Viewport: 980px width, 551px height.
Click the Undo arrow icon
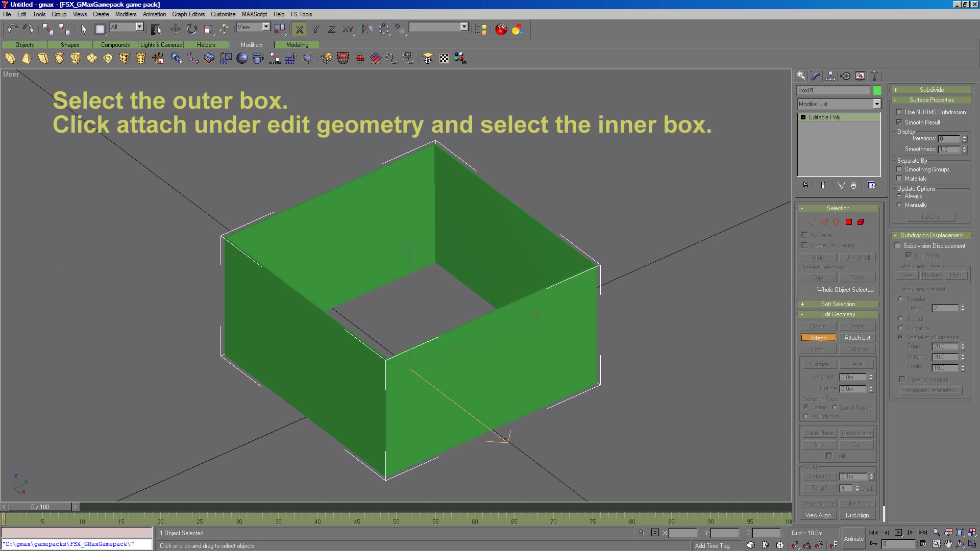[x=12, y=29]
